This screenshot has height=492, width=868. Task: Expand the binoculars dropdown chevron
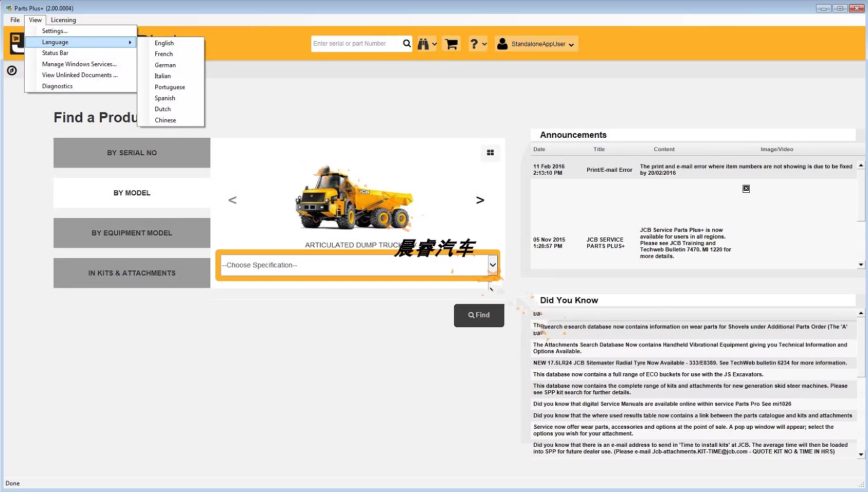[x=435, y=44]
